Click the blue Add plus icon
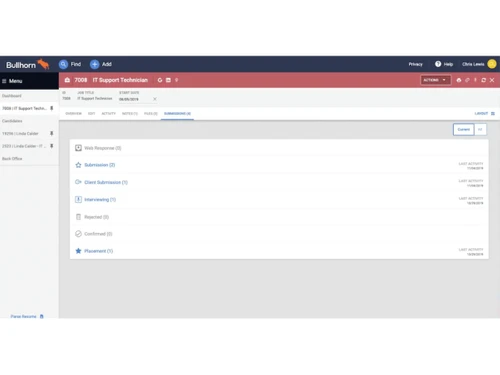500x375 pixels. point(95,64)
